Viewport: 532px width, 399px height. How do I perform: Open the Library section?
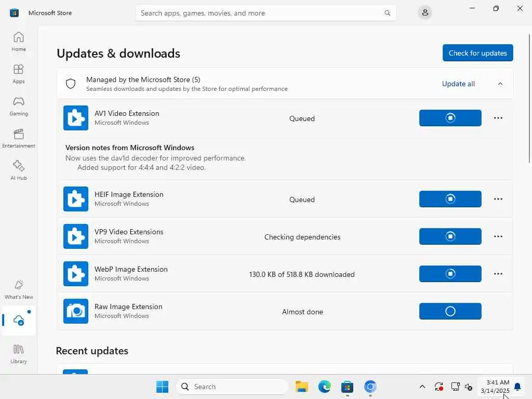19,354
